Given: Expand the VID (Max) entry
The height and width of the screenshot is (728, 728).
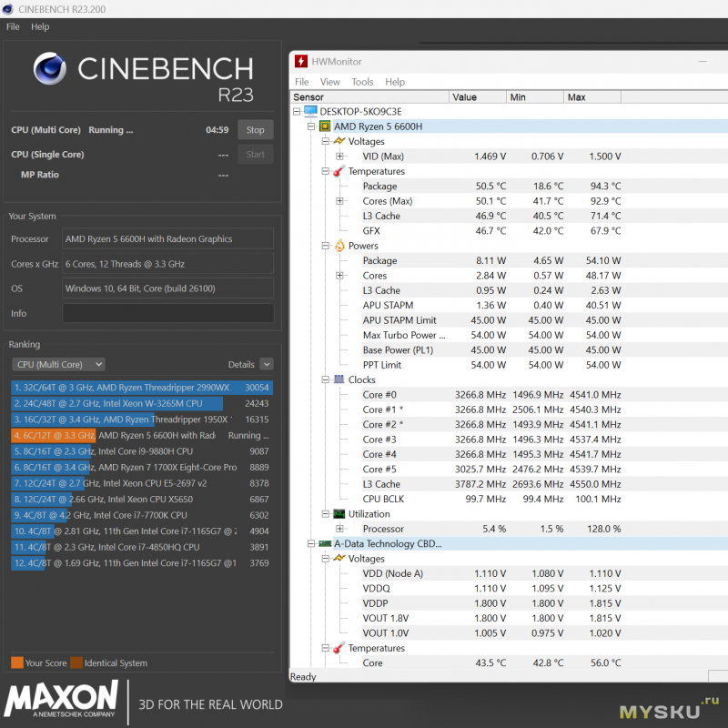Looking at the screenshot, I should (x=339, y=156).
